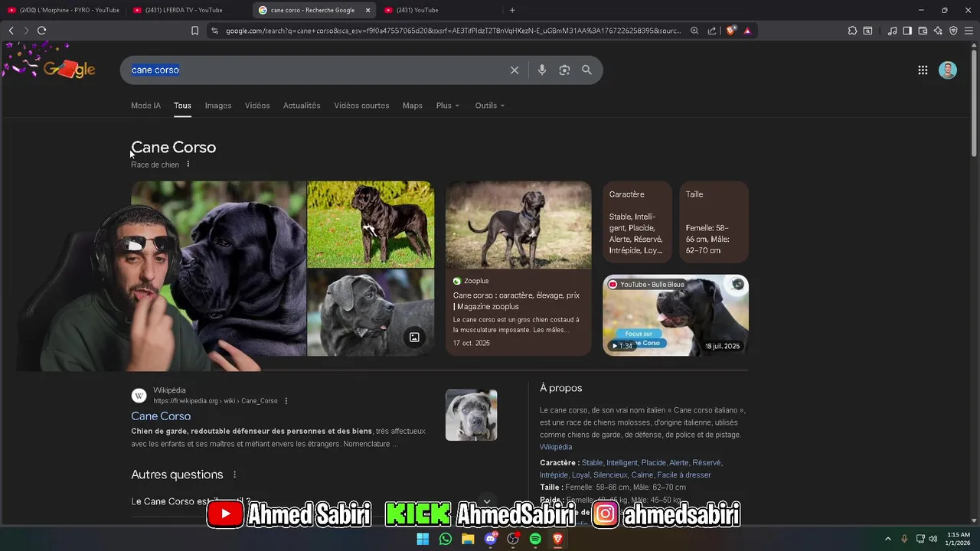Click the browser address bar URL
980x551 pixels.
pyautogui.click(x=452, y=31)
